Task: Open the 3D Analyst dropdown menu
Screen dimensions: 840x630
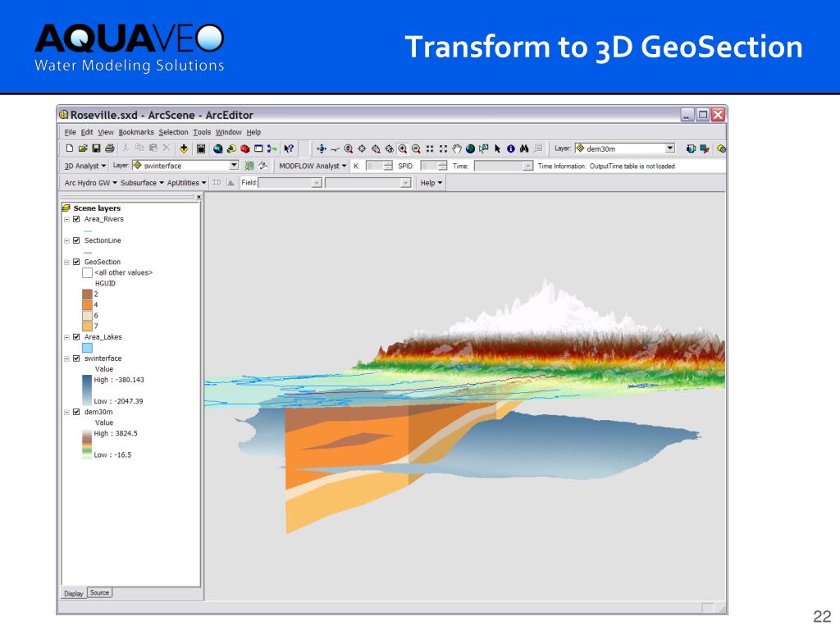Action: click(85, 166)
